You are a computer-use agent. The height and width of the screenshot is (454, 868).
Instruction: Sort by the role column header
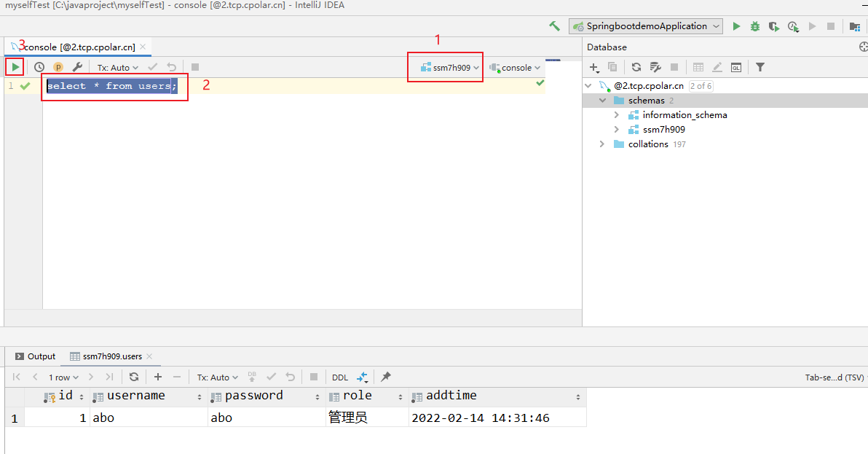click(367, 396)
